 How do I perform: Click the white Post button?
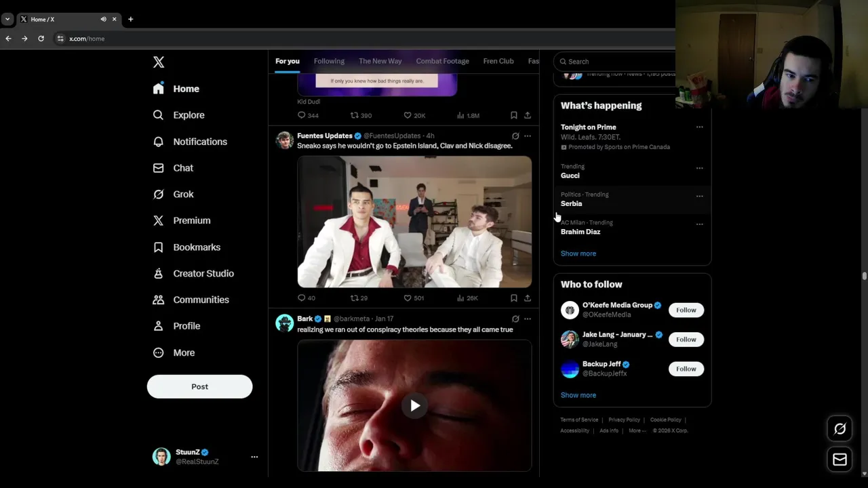[199, 386]
